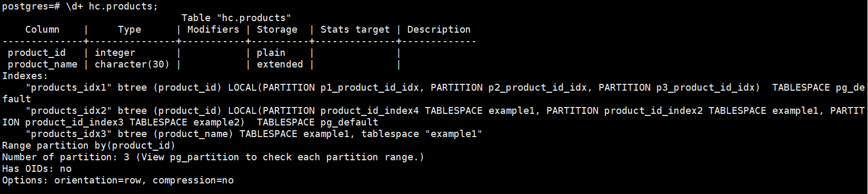This screenshot has width=868, height=194.
Task: Click the extended storage value
Action: point(280,64)
